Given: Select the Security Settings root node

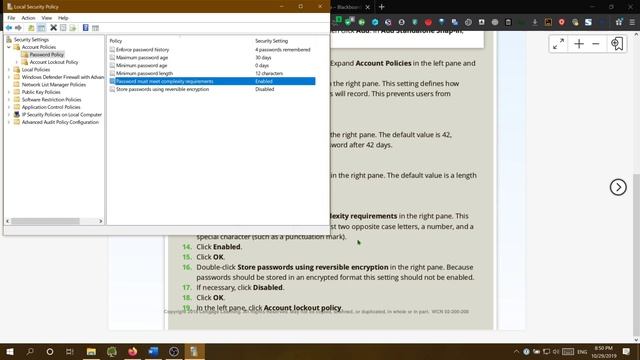Looking at the screenshot, I should click(31, 40).
